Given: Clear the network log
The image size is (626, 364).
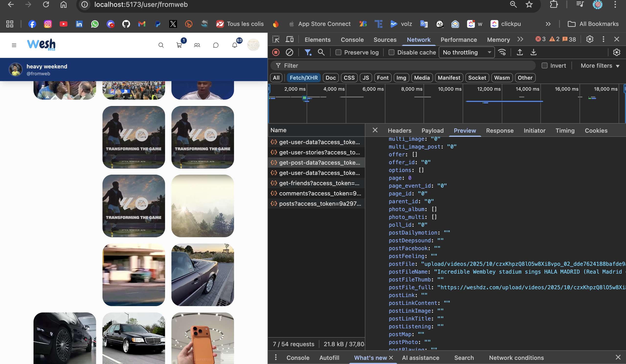Looking at the screenshot, I should point(289,52).
